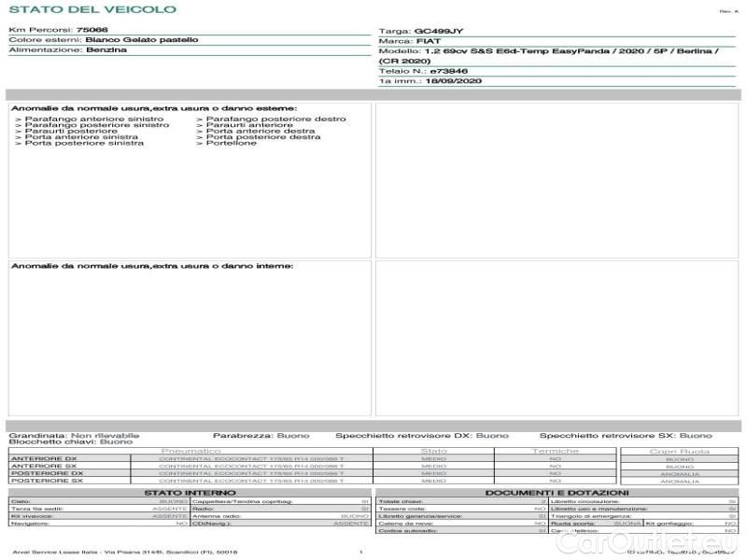
Task: Select 'Parafango posteriore destro' in the list
Action: pyautogui.click(x=275, y=119)
